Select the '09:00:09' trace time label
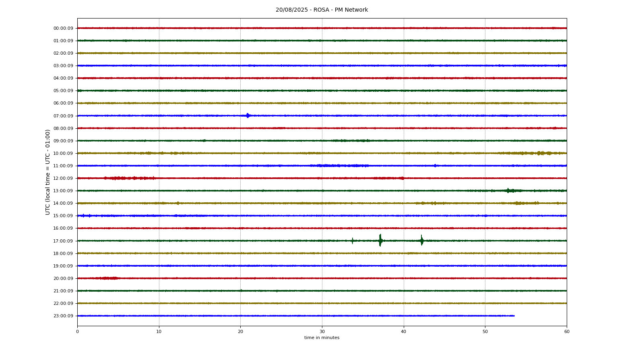 point(63,141)
